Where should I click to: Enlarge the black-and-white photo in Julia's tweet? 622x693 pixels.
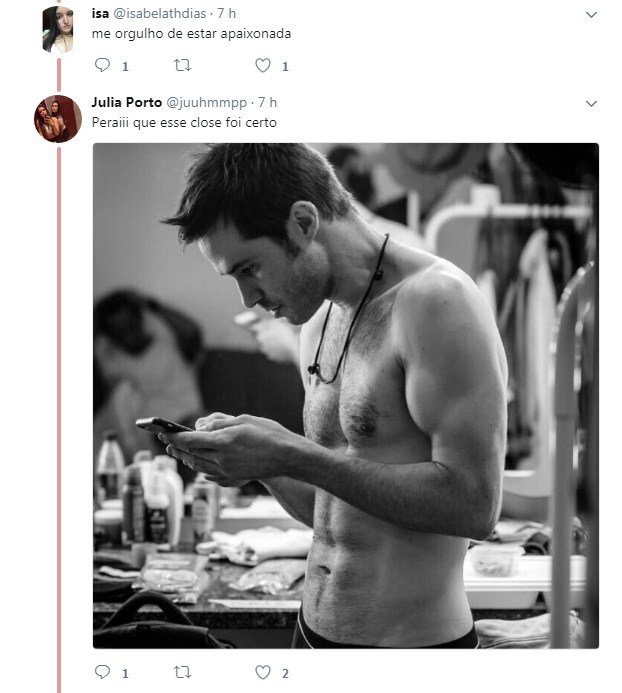(345, 395)
